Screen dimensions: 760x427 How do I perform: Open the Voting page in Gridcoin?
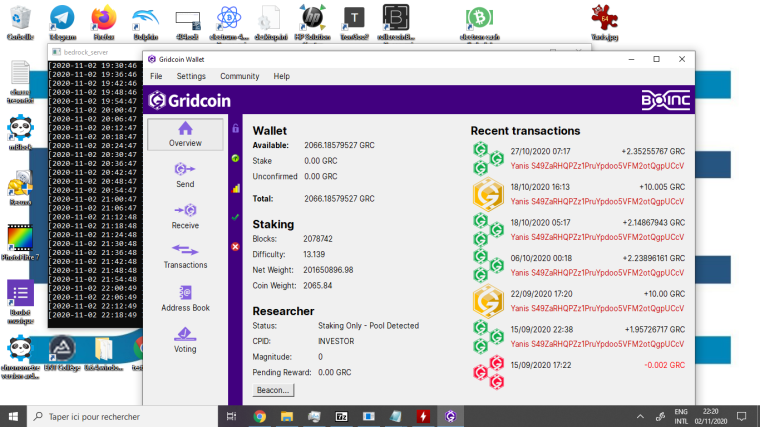(185, 340)
